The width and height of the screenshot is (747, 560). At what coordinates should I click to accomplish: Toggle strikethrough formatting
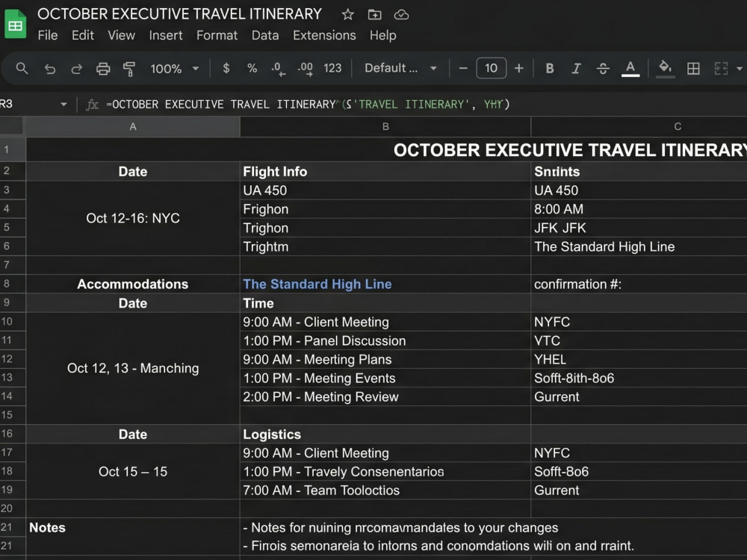coord(603,68)
